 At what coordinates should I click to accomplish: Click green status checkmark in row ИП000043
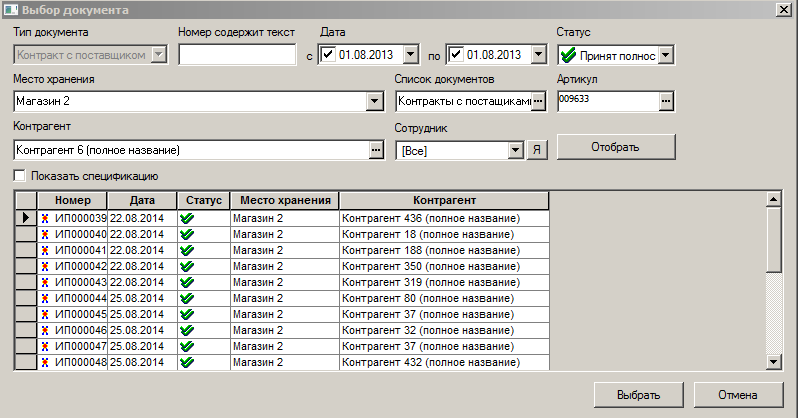[x=187, y=283]
